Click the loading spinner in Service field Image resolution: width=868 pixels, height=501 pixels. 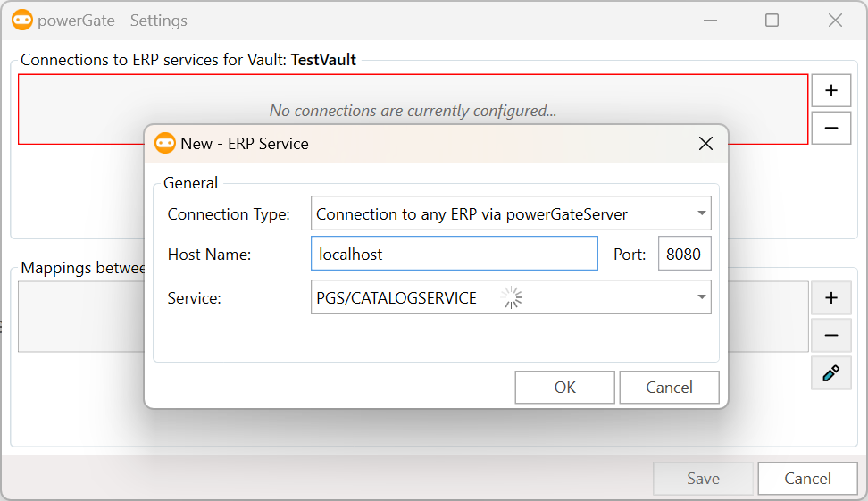pos(512,297)
